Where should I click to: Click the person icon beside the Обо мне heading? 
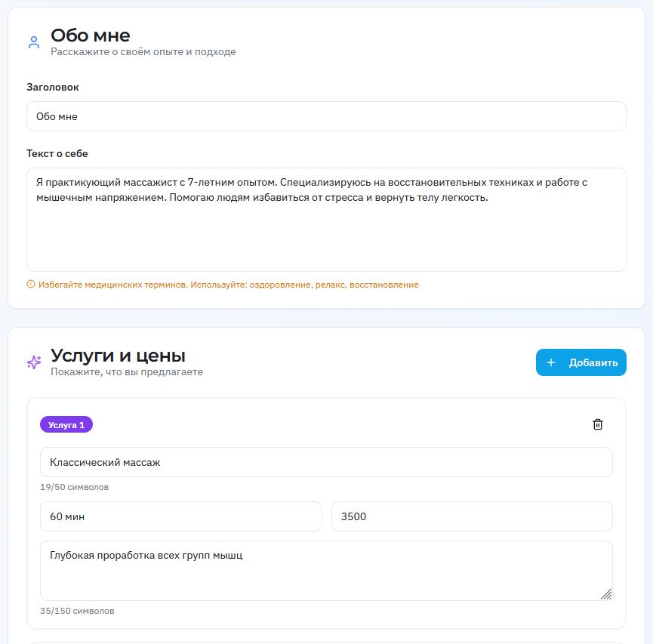pyautogui.click(x=33, y=42)
